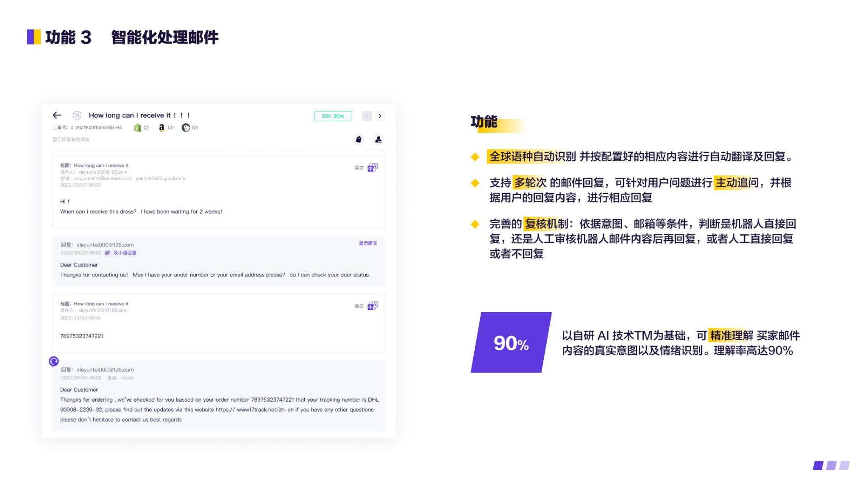Screen dimensions: 868x488
Task: Go to previous ticket with left chevron
Action: point(367,116)
